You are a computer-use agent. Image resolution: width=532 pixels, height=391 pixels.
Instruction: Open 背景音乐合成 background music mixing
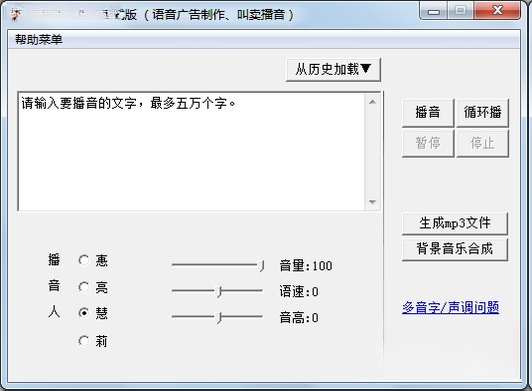pyautogui.click(x=455, y=249)
